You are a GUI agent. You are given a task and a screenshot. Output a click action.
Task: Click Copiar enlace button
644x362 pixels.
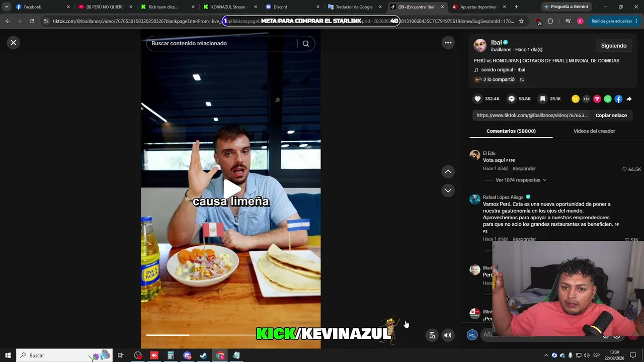(x=611, y=115)
